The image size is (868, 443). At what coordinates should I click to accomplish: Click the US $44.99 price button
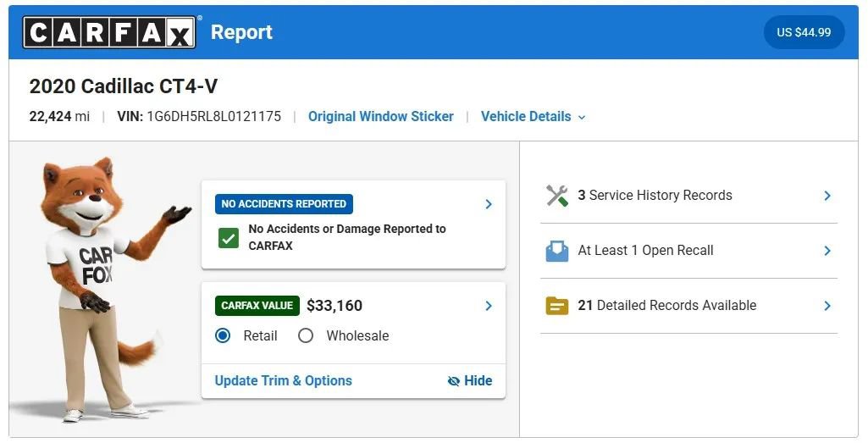[x=804, y=32]
